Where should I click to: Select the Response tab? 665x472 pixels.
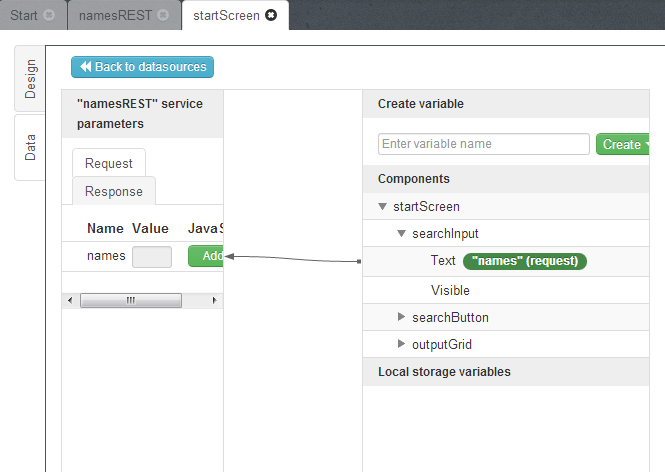(113, 191)
